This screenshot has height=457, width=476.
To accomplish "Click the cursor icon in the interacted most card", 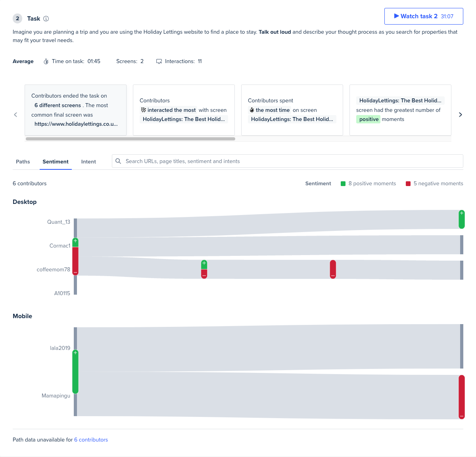I will [143, 110].
